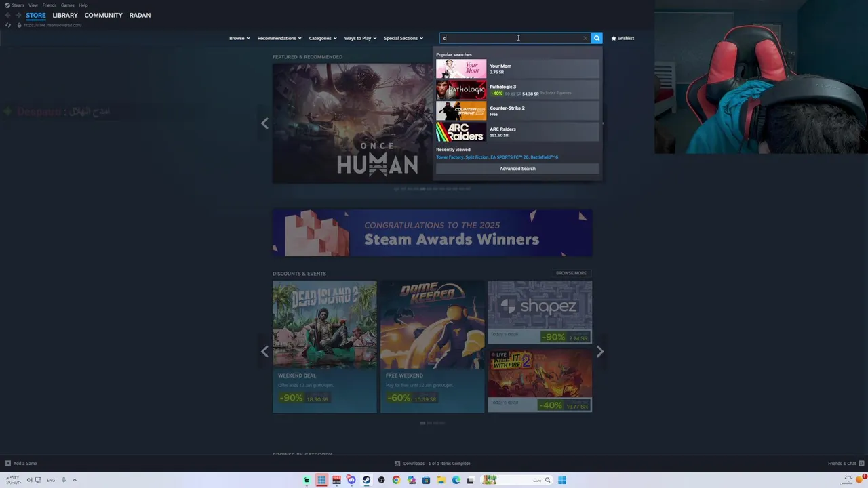Viewport: 868px width, 488px height.
Task: Go back with the navigation arrow
Action: point(8,15)
